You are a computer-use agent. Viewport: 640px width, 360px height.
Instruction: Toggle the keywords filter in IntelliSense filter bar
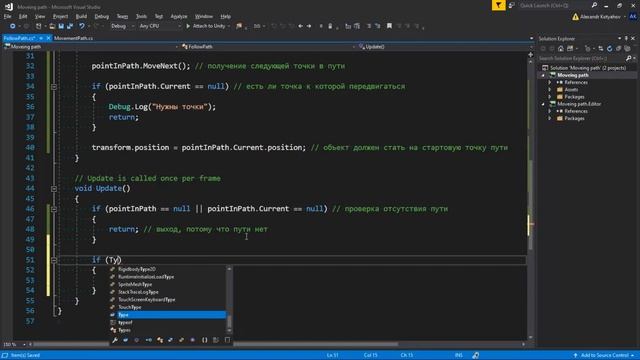pyautogui.click(x=216, y=340)
